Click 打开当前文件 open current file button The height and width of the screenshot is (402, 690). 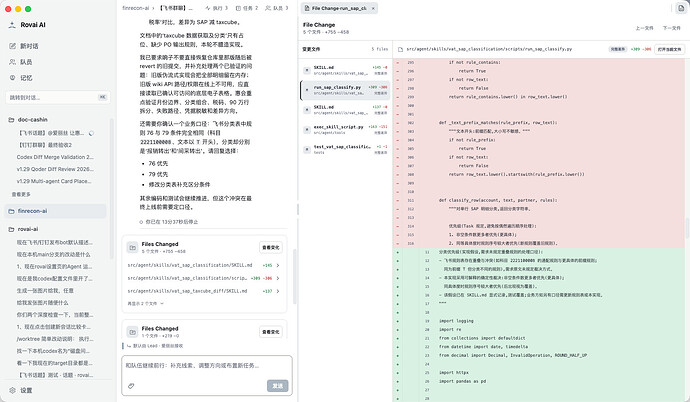point(669,49)
